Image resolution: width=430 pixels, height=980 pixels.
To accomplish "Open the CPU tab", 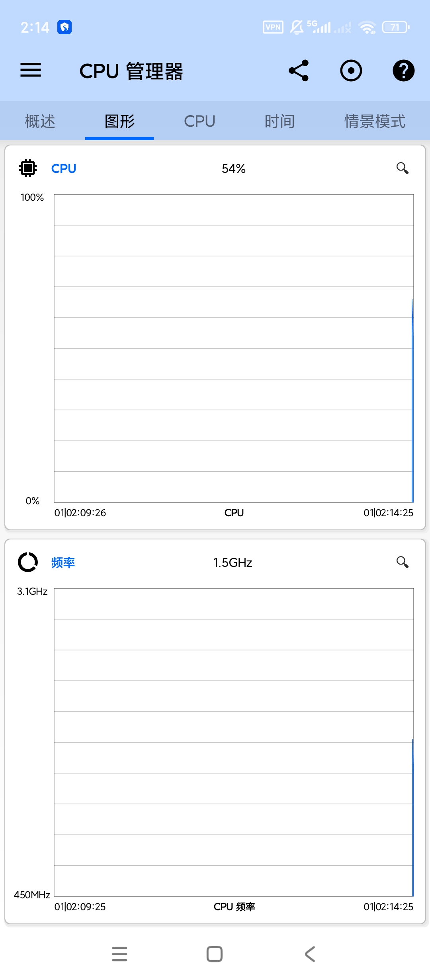I will [x=199, y=121].
